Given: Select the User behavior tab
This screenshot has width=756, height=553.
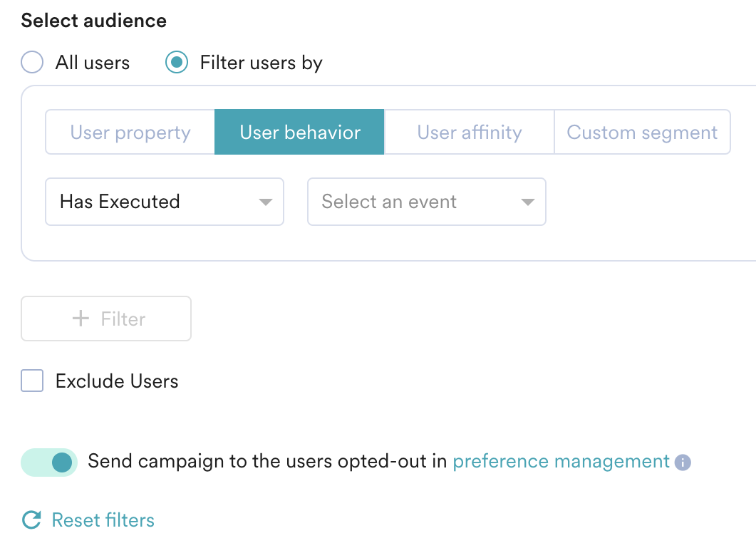Looking at the screenshot, I should (x=299, y=132).
